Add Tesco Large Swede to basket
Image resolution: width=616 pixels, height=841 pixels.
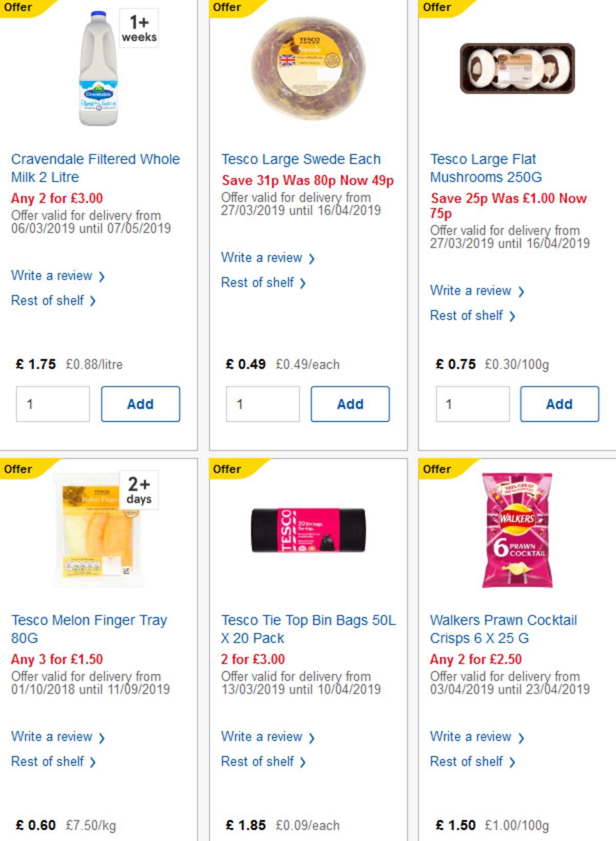click(350, 404)
